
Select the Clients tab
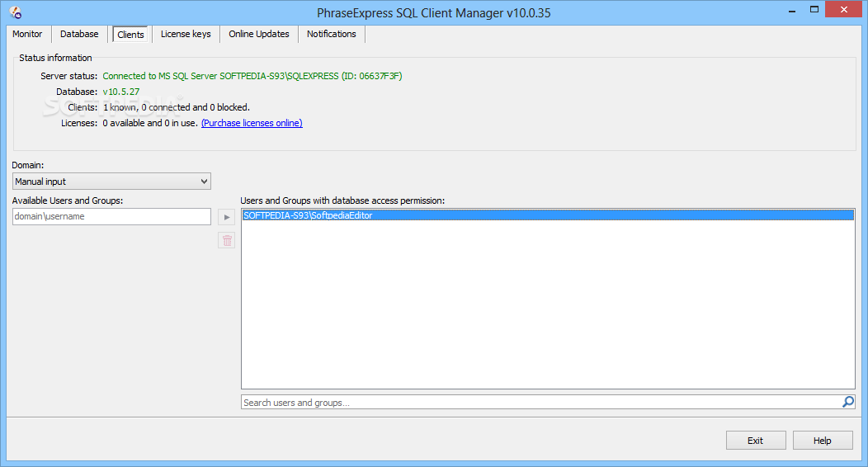[x=130, y=35]
